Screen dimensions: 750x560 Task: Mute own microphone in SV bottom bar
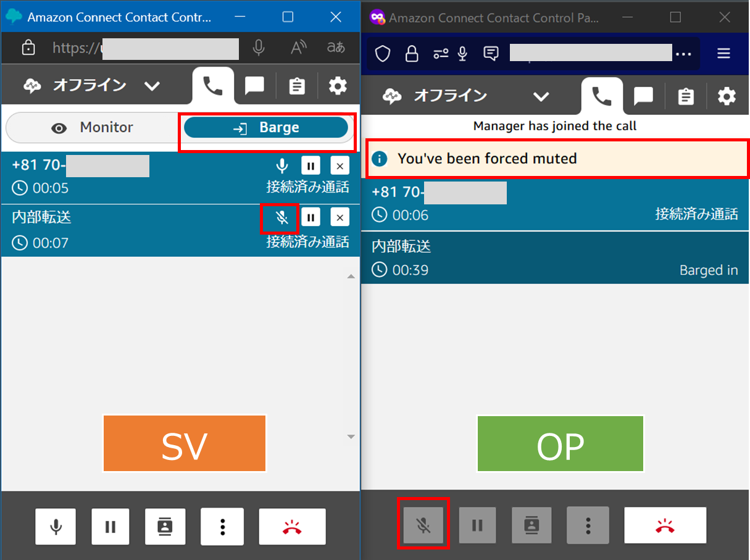pyautogui.click(x=56, y=527)
